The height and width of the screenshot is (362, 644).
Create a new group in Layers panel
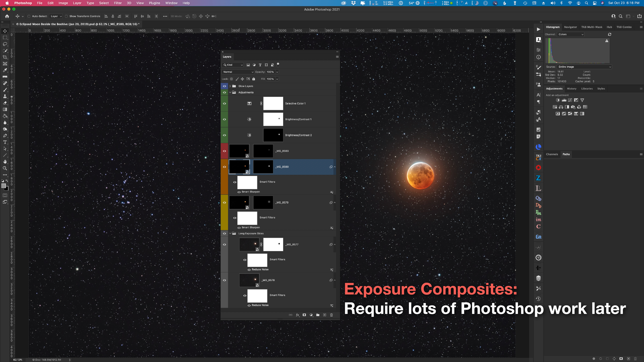(318, 315)
